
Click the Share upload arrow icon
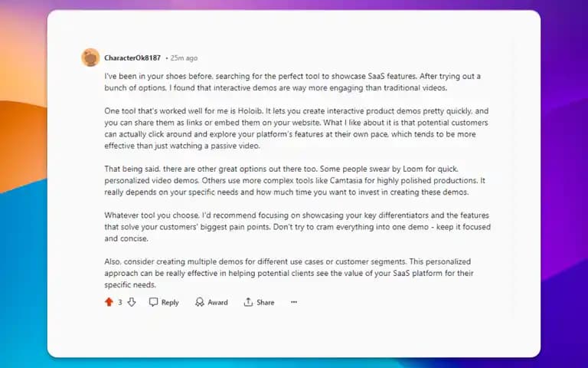248,302
